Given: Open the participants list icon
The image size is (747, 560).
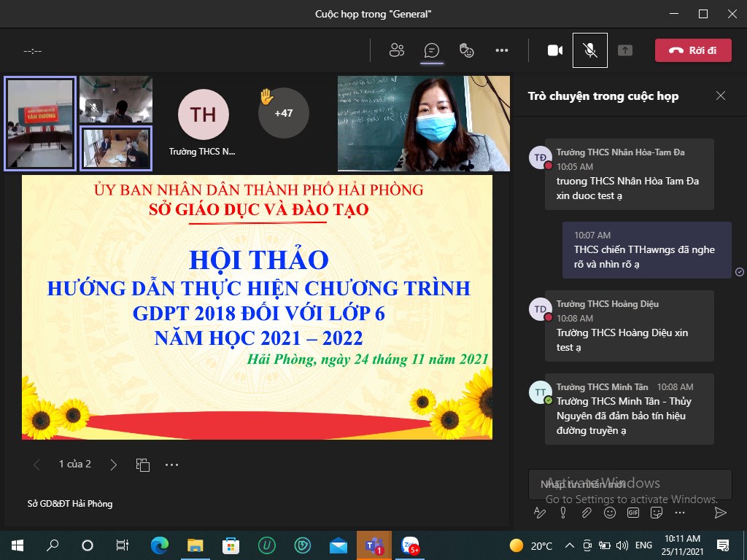Looking at the screenshot, I should click(397, 50).
